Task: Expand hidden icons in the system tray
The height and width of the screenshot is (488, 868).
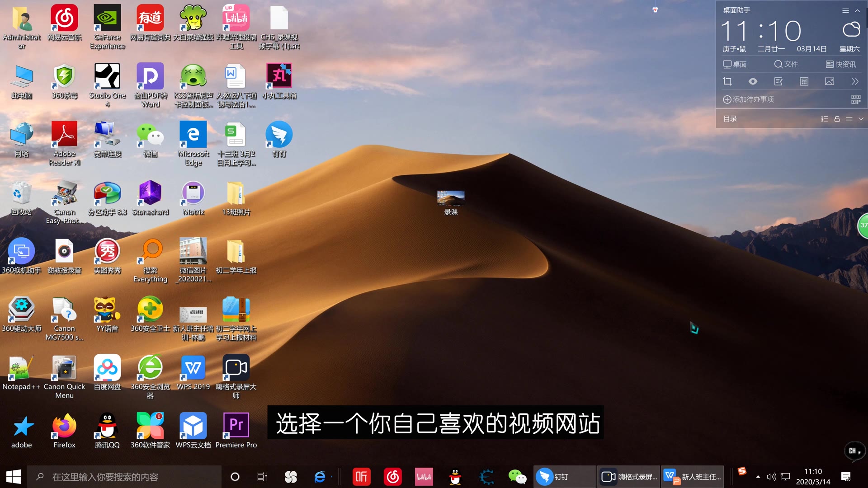Action: pos(758,476)
